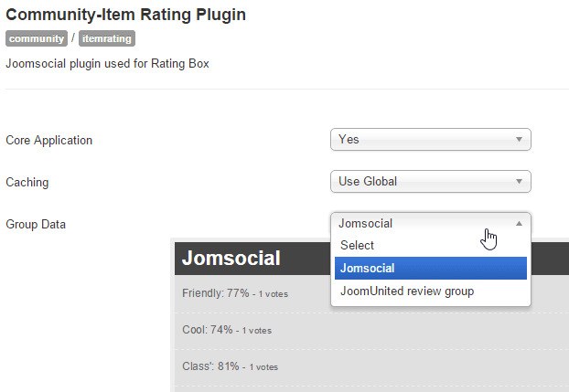Viewport: 569px width, 392px height.
Task: Click the "Cool: 74%" rating row
Action: [227, 330]
